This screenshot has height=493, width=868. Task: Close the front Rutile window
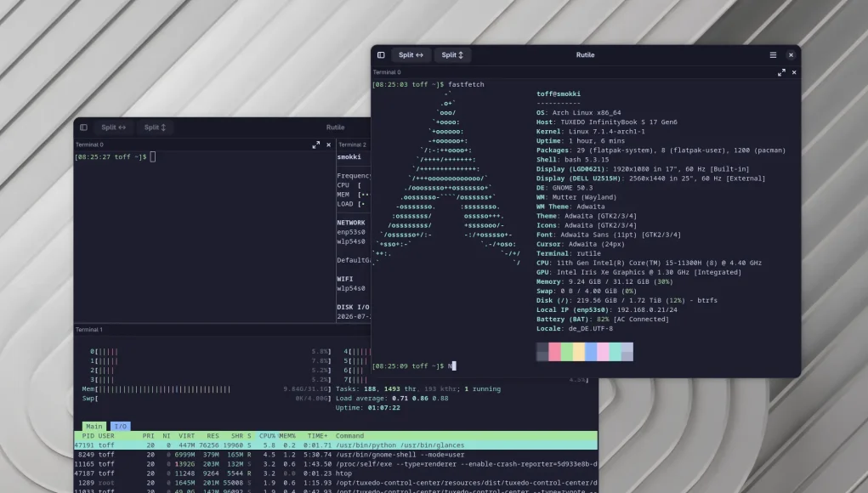tap(791, 54)
